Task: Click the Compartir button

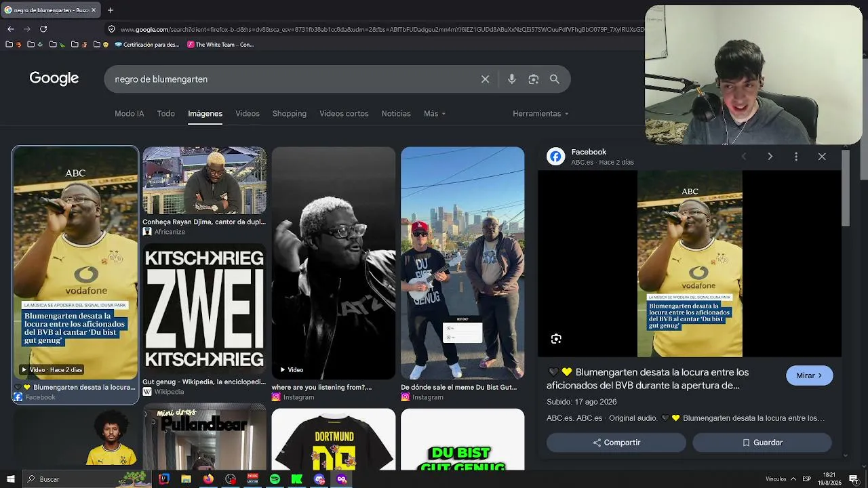Action: click(616, 443)
